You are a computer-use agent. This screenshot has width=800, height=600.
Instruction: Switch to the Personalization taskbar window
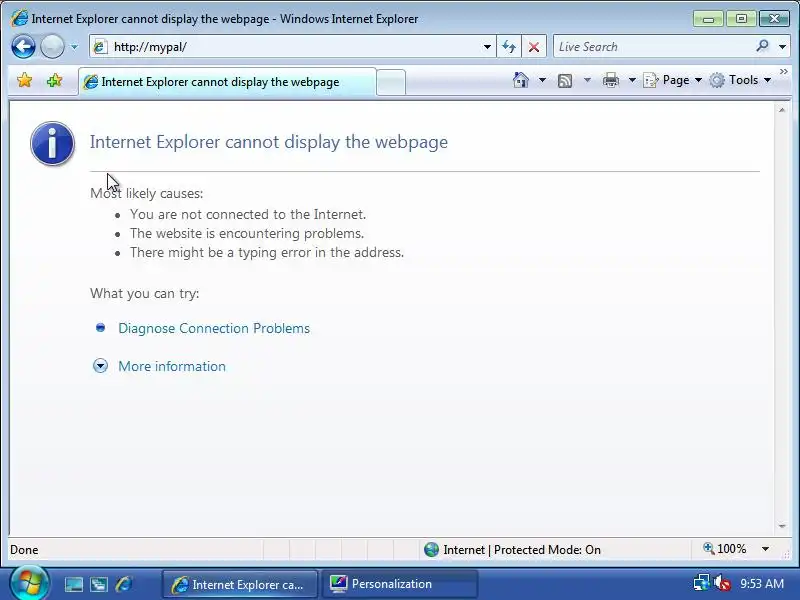tap(400, 584)
